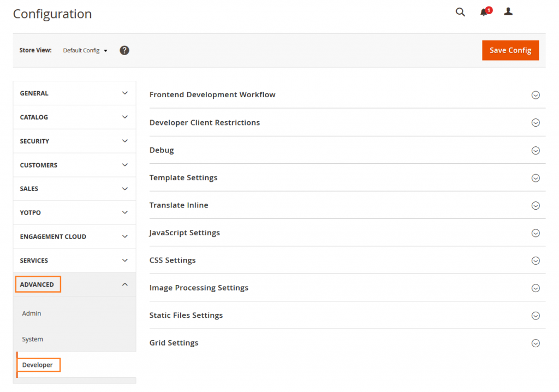This screenshot has width=559, height=392.
Task: Expand Developer Client Restrictions circle arrow
Action: pos(536,123)
